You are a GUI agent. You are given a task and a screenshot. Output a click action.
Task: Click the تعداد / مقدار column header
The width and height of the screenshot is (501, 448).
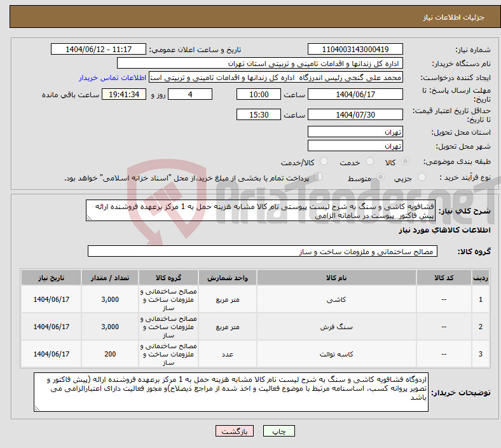tap(110, 278)
